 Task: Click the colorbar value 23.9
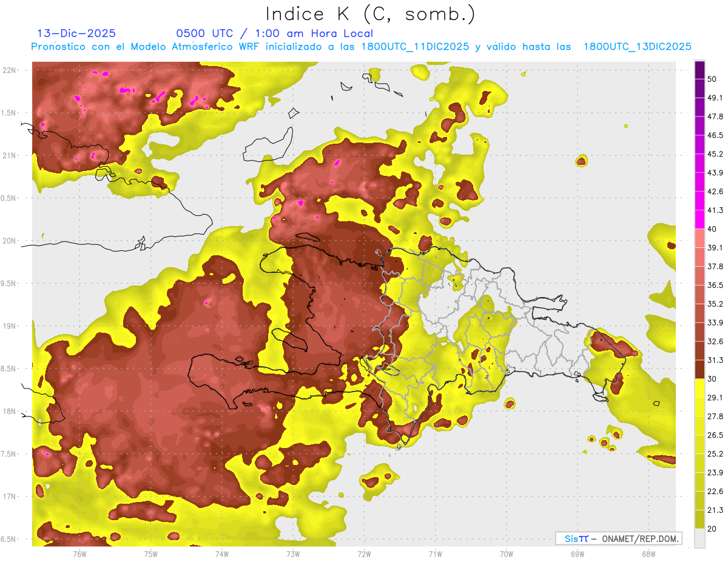point(715,472)
